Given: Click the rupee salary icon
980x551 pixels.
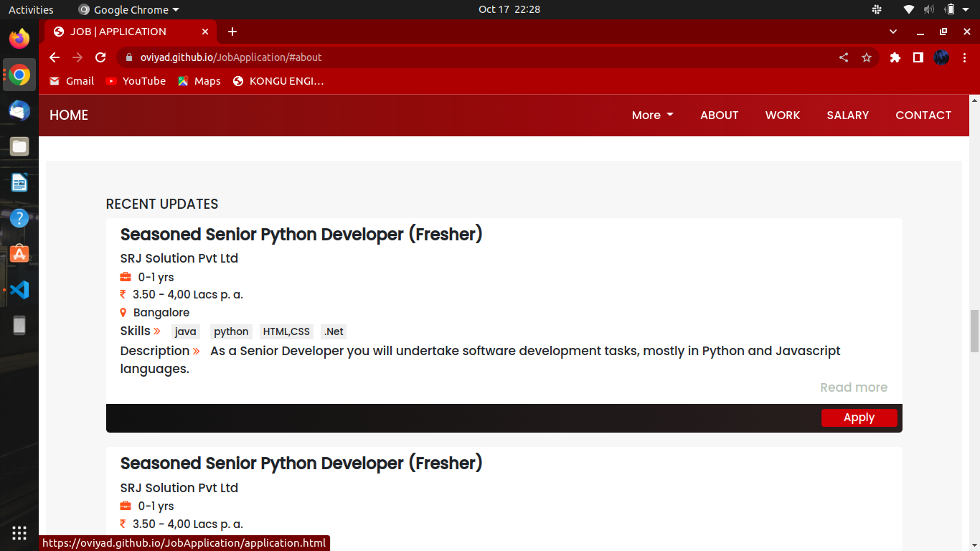Looking at the screenshot, I should coord(122,294).
